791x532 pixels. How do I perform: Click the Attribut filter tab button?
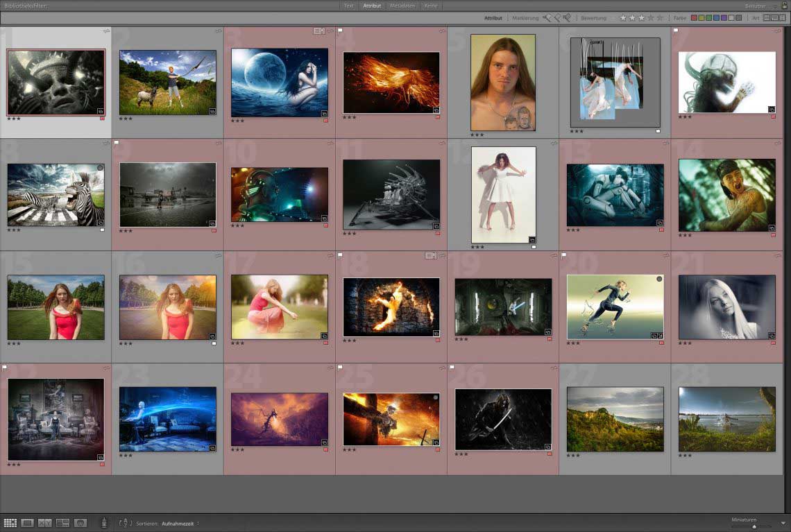tap(372, 6)
